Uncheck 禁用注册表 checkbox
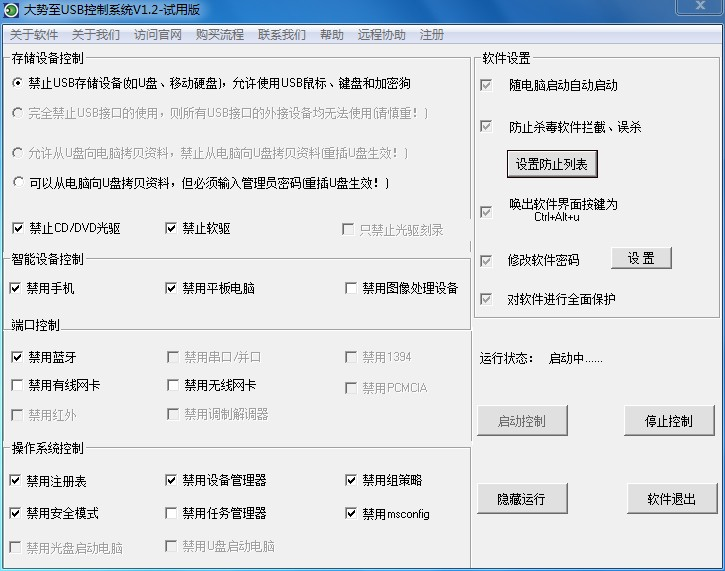 pyautogui.click(x=15, y=480)
